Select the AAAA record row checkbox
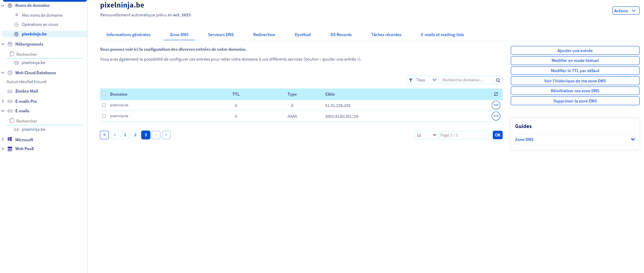The width and height of the screenshot is (644, 273). [x=104, y=116]
